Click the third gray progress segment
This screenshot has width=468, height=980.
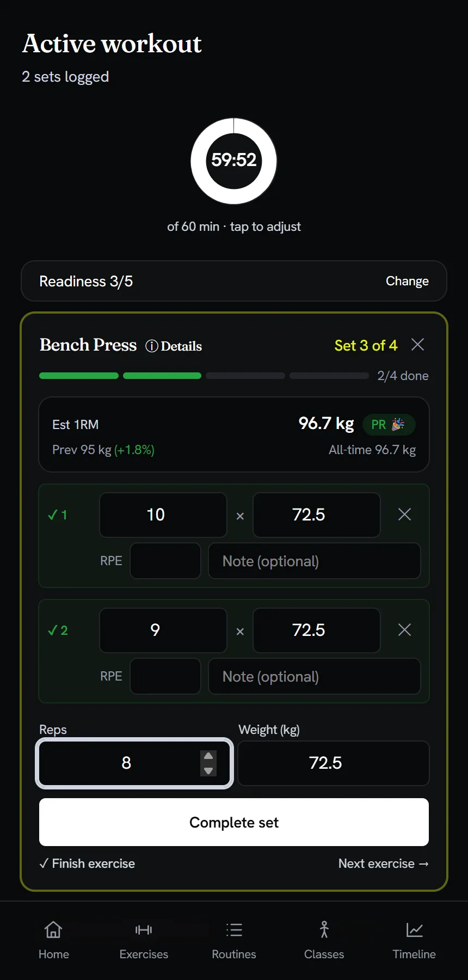[x=245, y=376]
